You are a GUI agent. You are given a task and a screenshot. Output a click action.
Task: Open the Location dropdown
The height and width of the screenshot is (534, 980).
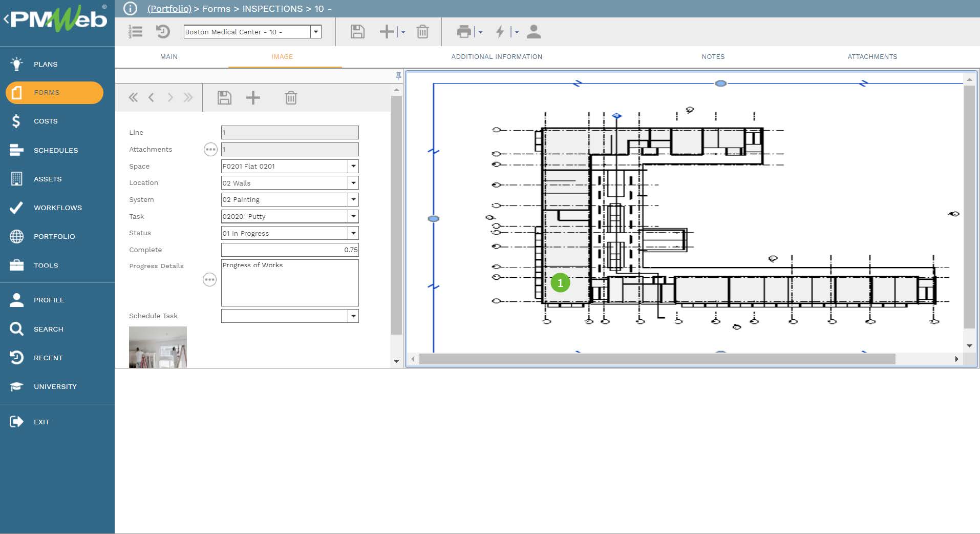tap(353, 183)
